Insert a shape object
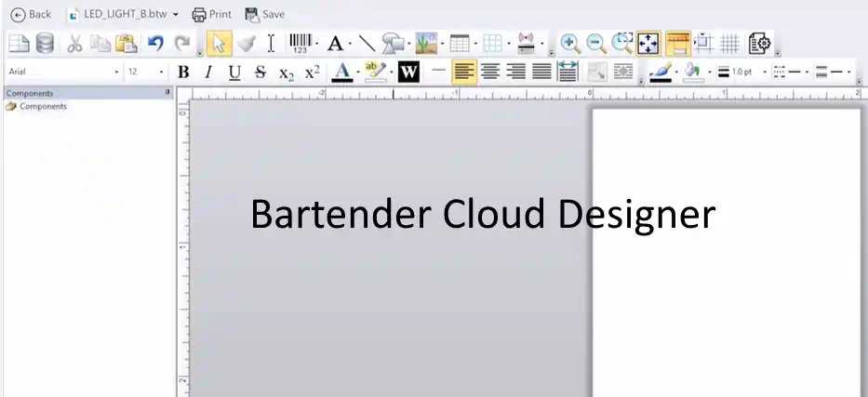 click(x=393, y=43)
